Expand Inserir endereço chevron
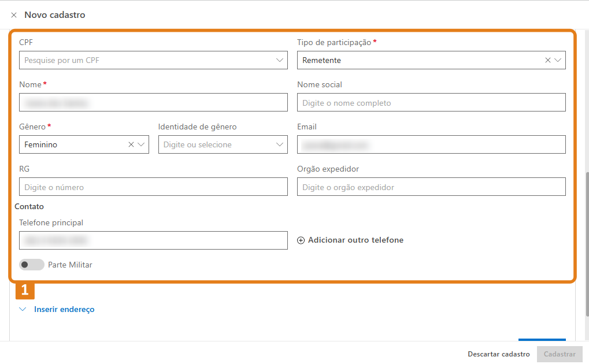This screenshot has width=589, height=364. coord(23,310)
